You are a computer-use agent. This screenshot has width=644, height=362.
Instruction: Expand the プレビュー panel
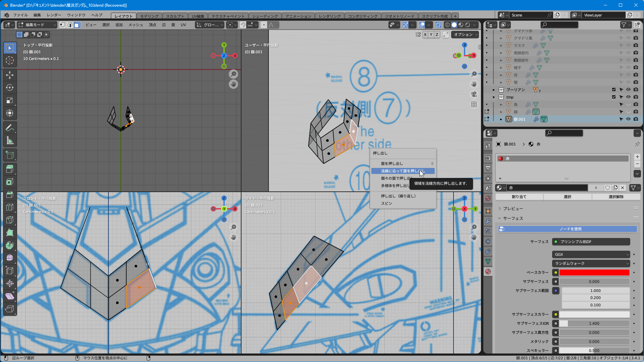(513, 208)
